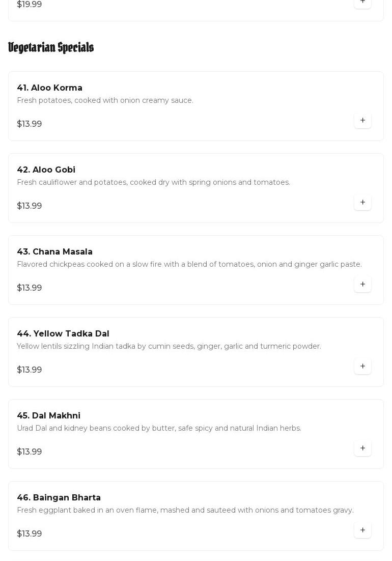Add Chana Masala using its plus icon
This screenshot has width=392, height=561.
tap(362, 285)
